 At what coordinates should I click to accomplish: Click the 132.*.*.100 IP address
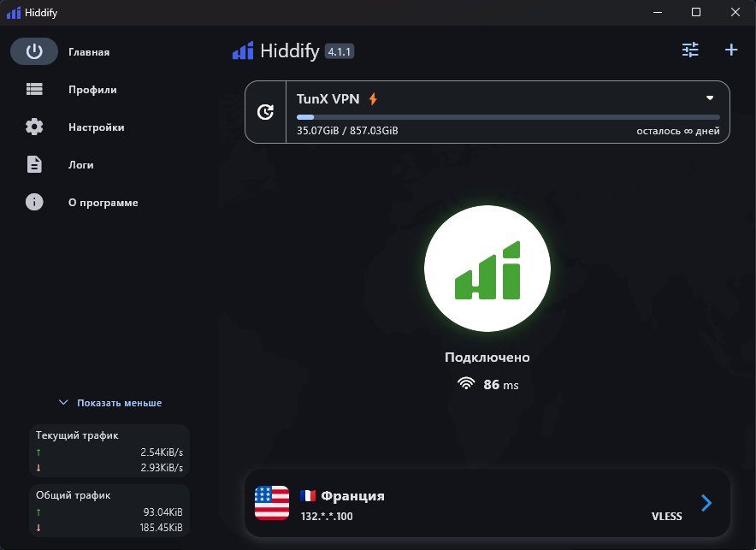tap(327, 517)
